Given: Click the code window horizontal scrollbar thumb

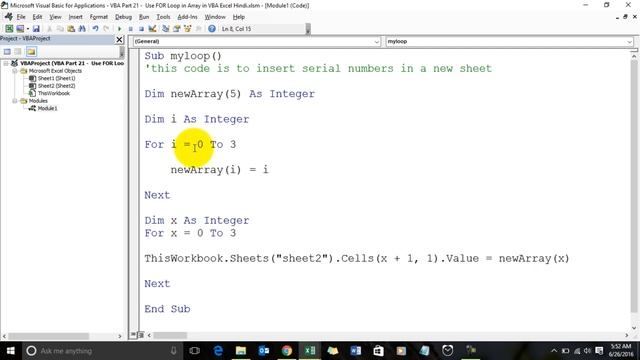Looking at the screenshot, I should click(170, 336).
